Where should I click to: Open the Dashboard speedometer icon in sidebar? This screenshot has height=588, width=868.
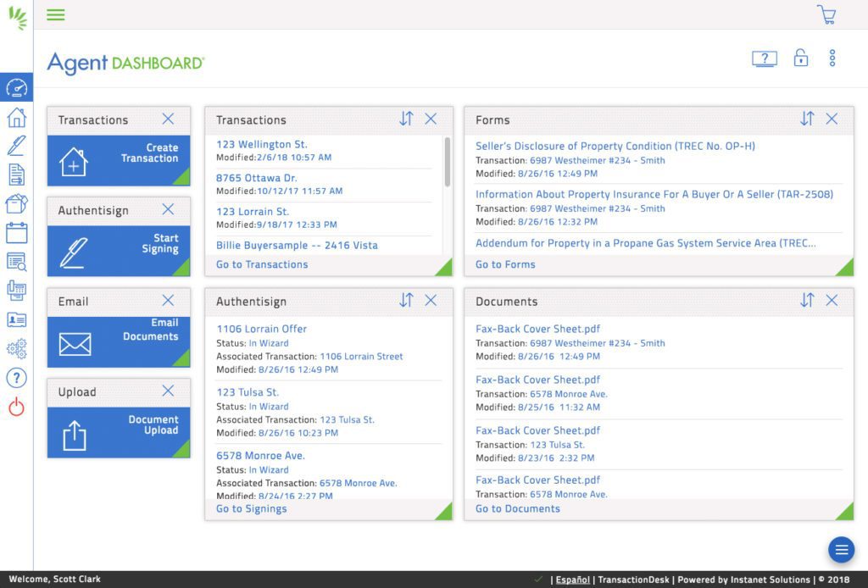point(16,86)
